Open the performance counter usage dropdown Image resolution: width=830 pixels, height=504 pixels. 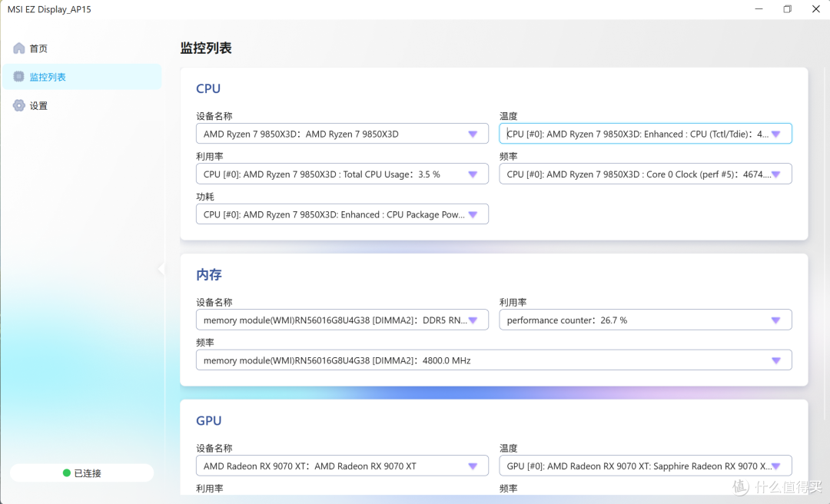[x=646, y=320]
